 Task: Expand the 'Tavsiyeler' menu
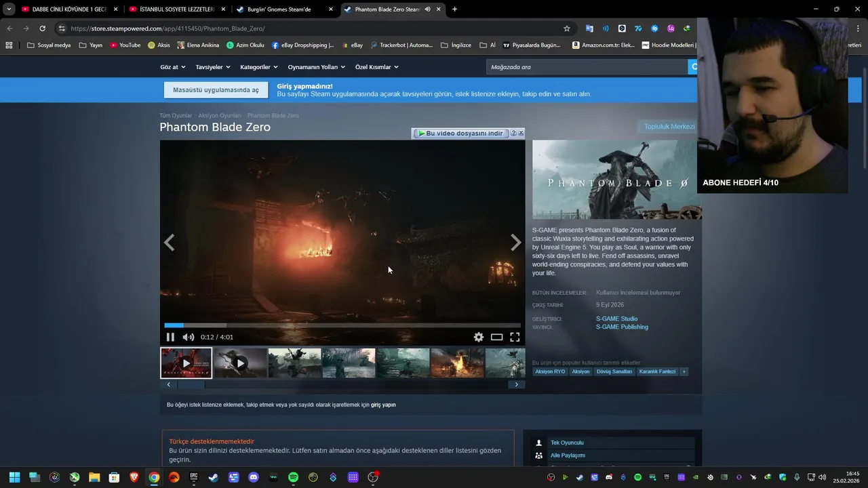coord(213,67)
